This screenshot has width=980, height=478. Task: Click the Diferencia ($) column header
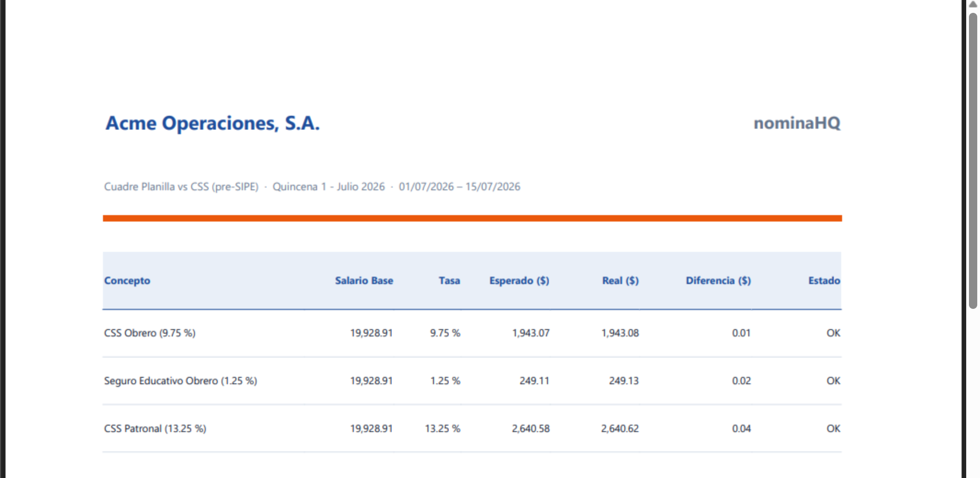[718, 281]
